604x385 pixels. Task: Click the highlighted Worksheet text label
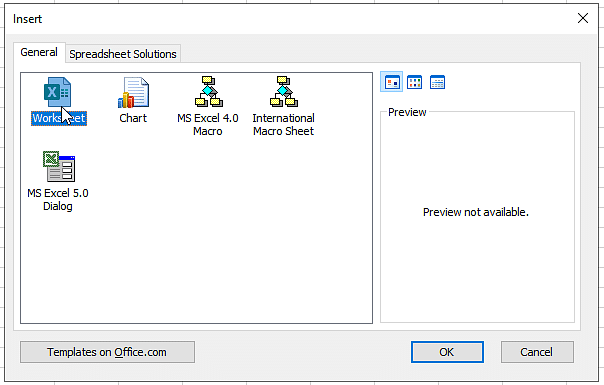point(59,118)
